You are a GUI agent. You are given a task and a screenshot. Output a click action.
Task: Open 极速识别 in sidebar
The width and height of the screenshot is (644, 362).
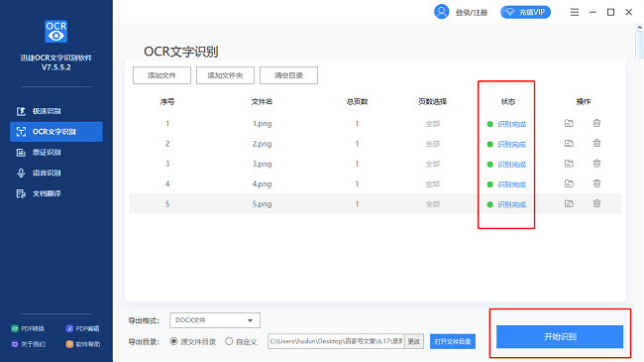click(x=55, y=111)
